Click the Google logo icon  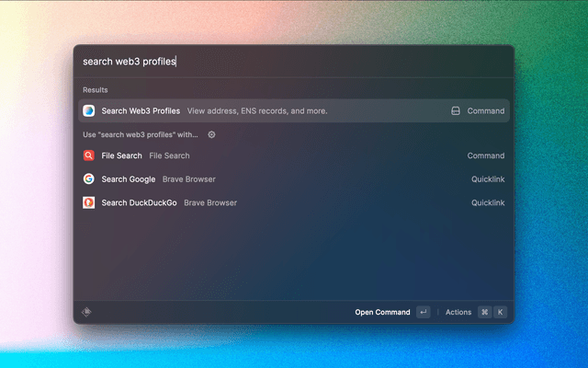pyautogui.click(x=89, y=179)
